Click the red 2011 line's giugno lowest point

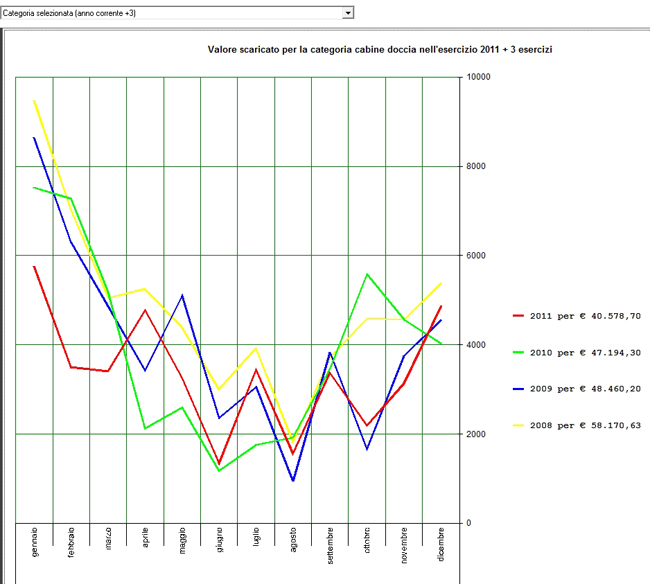pos(219,463)
